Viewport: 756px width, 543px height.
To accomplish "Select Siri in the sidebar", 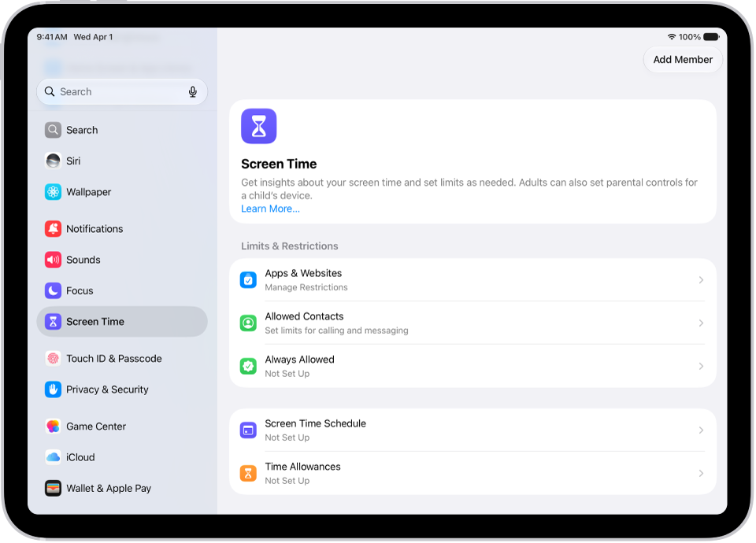I will (x=122, y=161).
